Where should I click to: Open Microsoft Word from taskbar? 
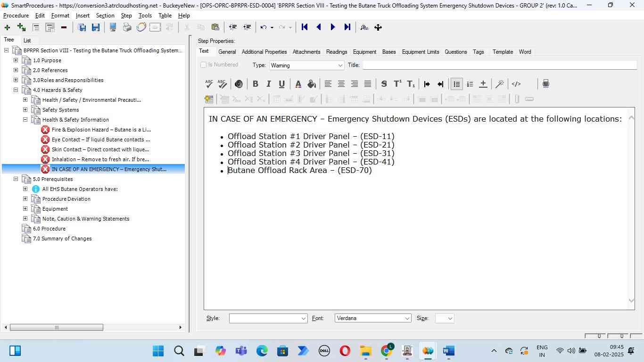448,351
